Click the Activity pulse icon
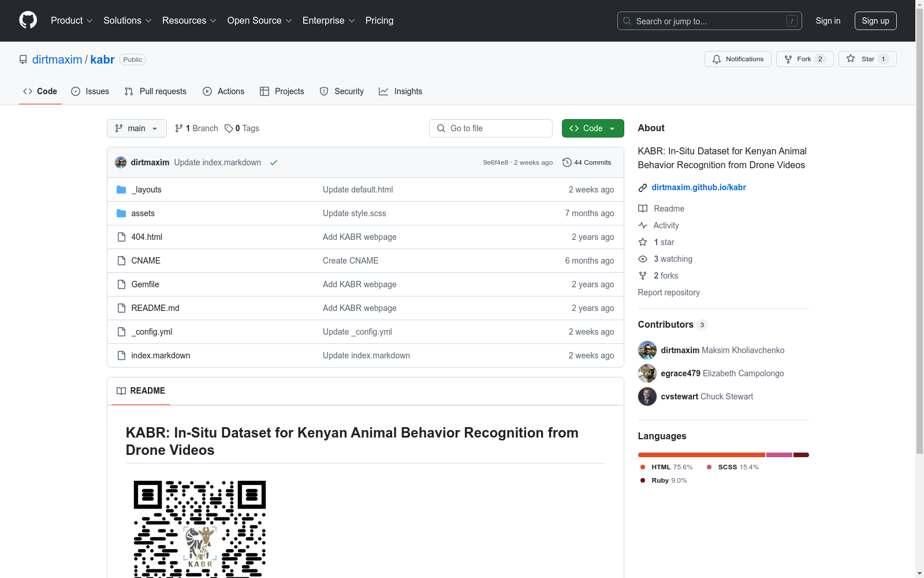Screen dimensions: 924x578 643,225
